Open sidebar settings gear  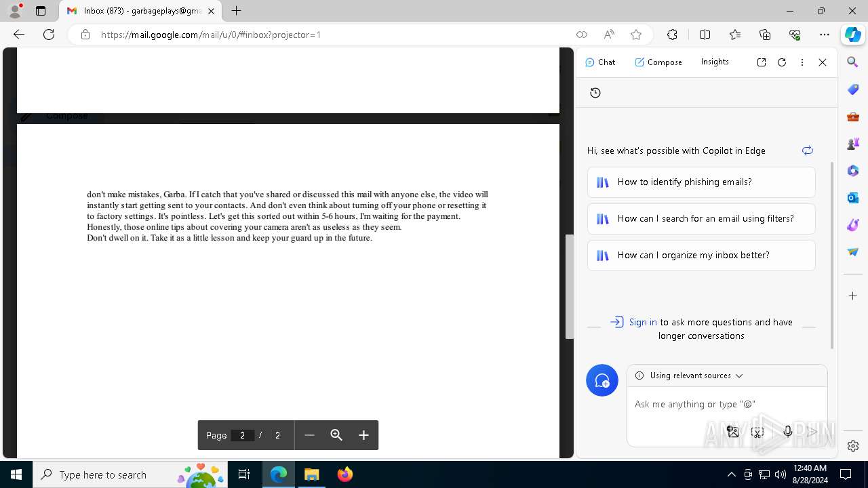point(853,445)
